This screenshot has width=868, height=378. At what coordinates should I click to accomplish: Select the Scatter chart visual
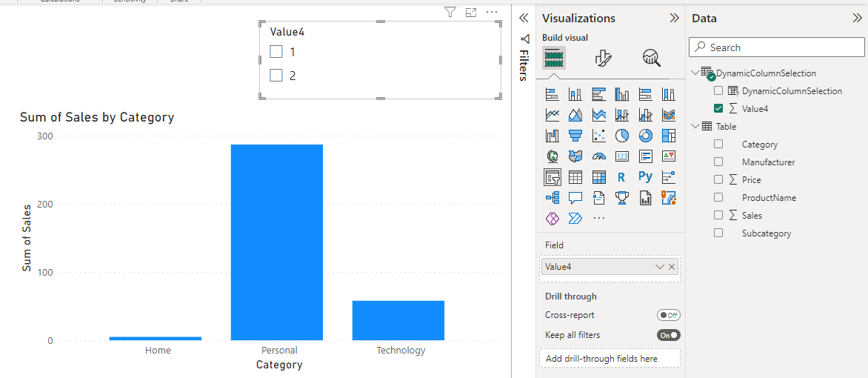(x=598, y=135)
